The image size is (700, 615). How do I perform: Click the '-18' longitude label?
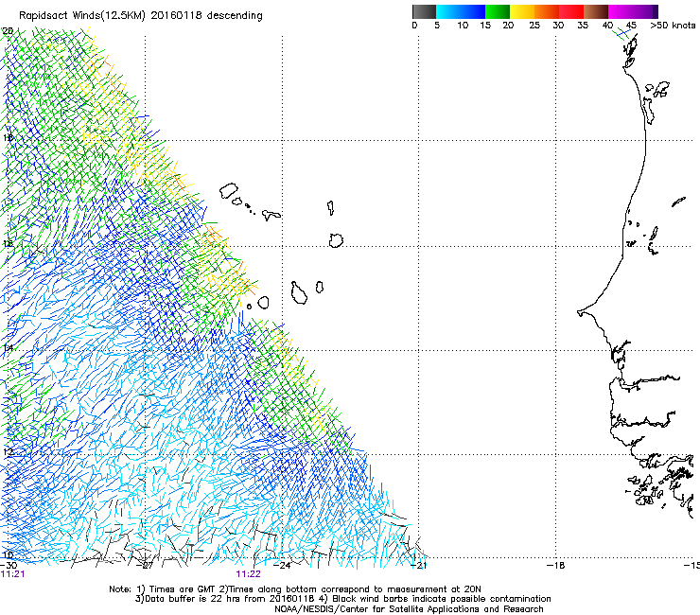(556, 565)
